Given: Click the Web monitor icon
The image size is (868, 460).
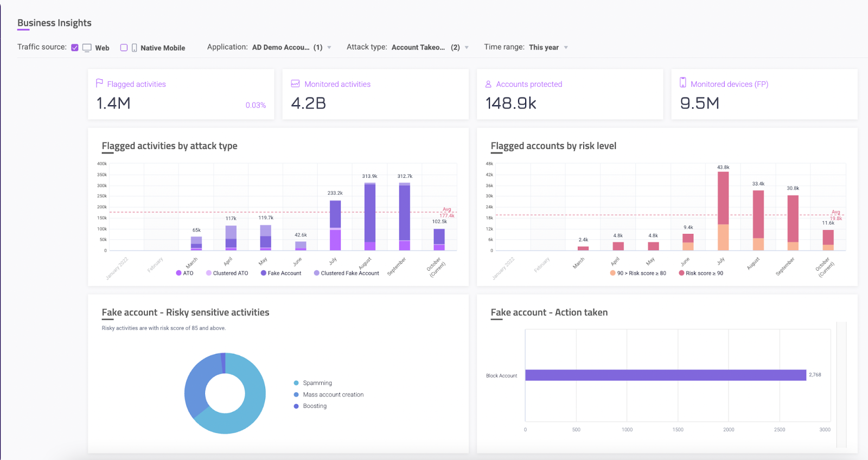Looking at the screenshot, I should click(x=87, y=48).
